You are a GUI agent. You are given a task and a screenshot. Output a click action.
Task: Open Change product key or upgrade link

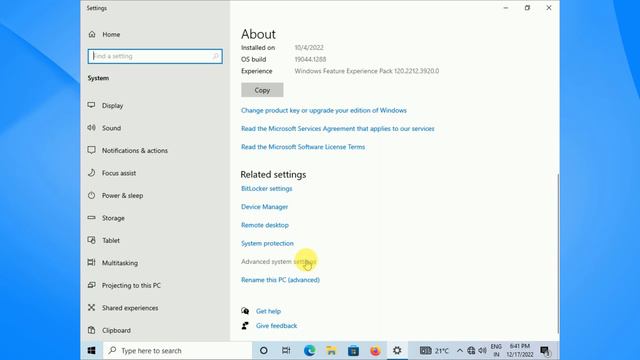[324, 111]
